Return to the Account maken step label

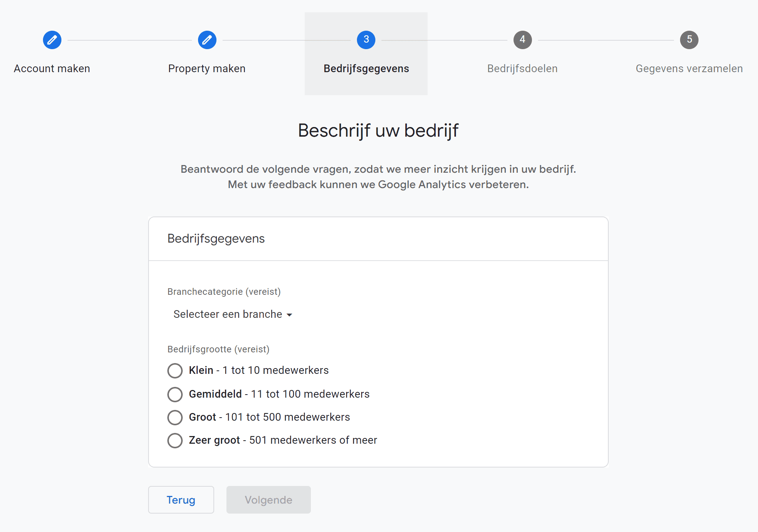point(51,68)
